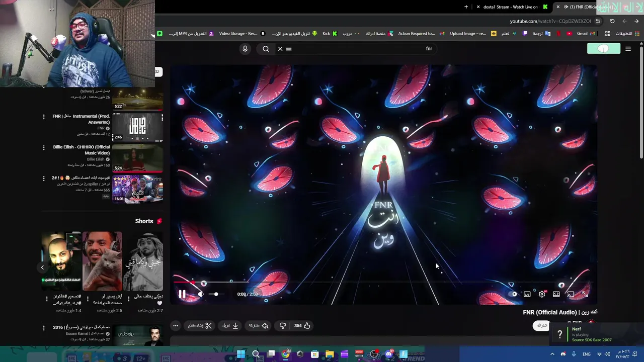644x362 pixels.
Task: Open options menu for Essam Kamal 2016 video
Action: (44, 327)
